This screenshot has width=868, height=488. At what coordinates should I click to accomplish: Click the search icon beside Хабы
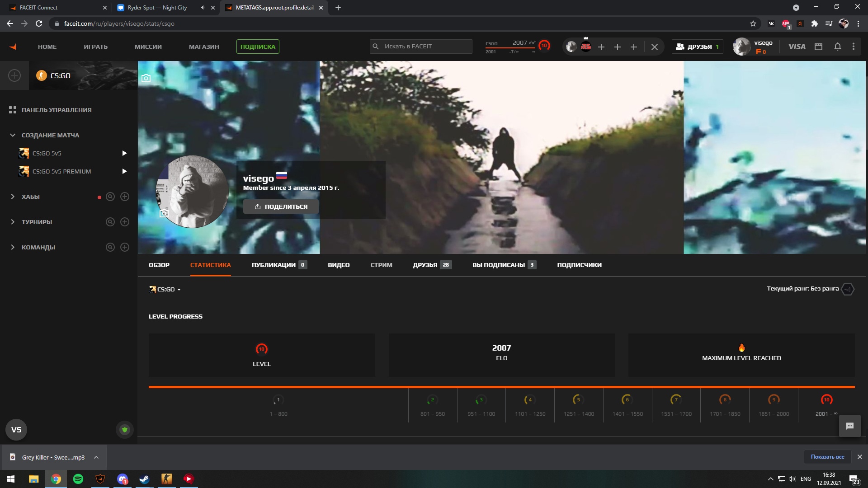click(x=110, y=197)
